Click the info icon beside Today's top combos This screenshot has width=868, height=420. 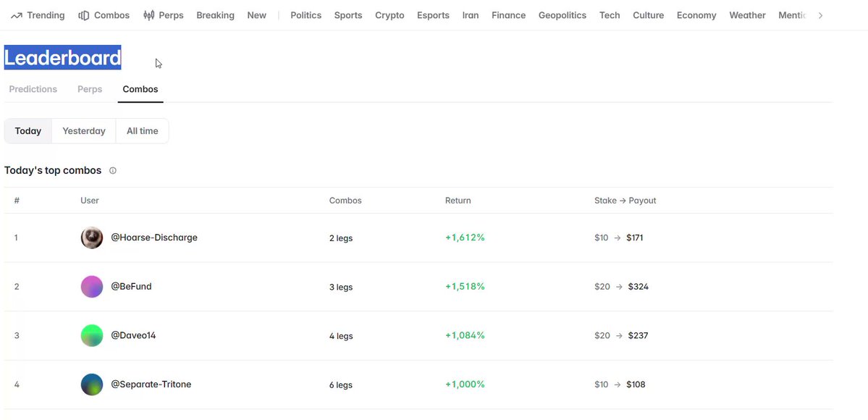(x=113, y=171)
